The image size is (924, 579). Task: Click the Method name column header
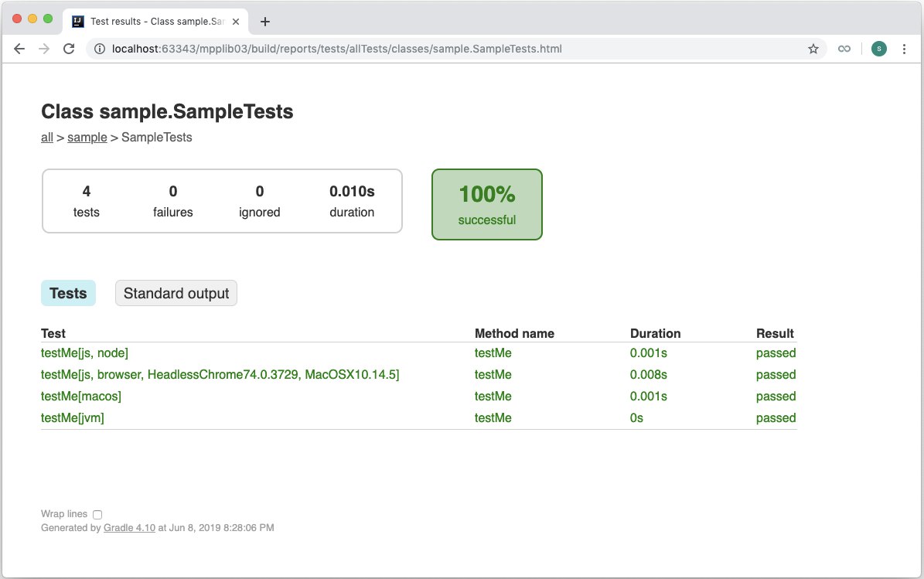(x=514, y=333)
